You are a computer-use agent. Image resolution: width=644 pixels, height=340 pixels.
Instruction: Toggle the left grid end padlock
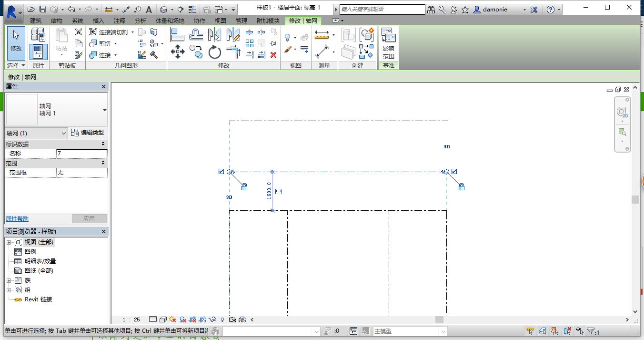(x=244, y=187)
